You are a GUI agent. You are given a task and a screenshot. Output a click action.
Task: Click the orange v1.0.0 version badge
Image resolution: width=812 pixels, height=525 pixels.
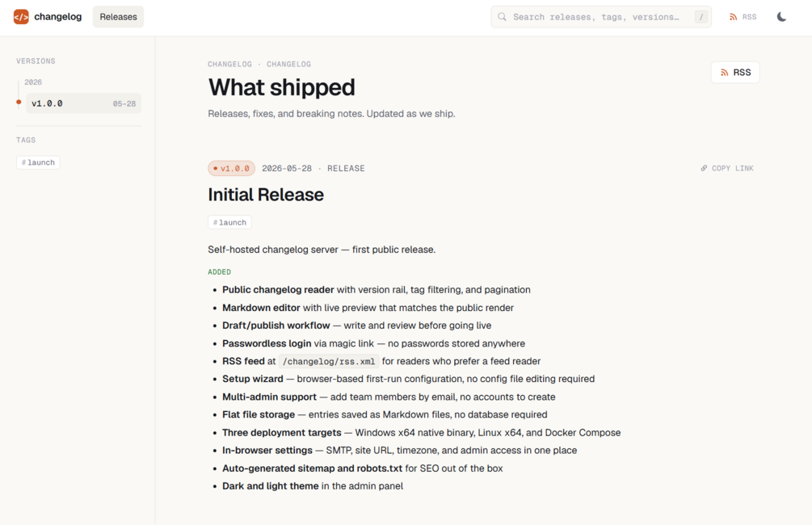point(232,168)
